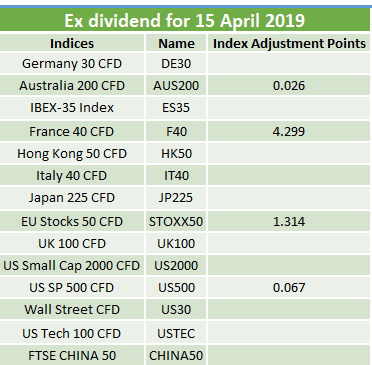Select the France 40 CFD row label
This screenshot has height=365, width=372.
point(72,131)
